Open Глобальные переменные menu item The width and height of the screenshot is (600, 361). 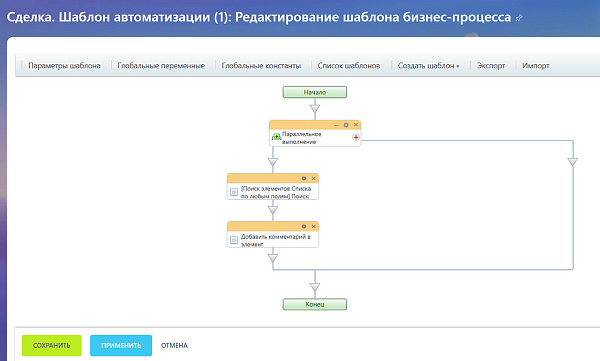tap(161, 66)
